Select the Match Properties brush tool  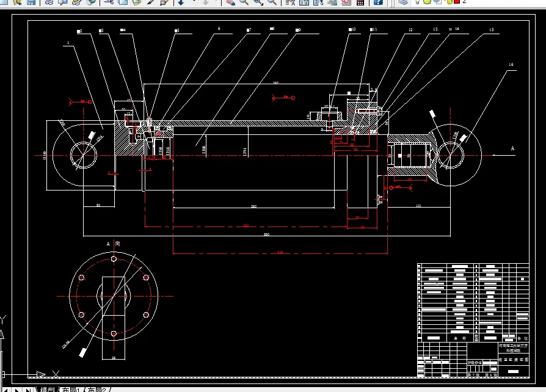151,2
